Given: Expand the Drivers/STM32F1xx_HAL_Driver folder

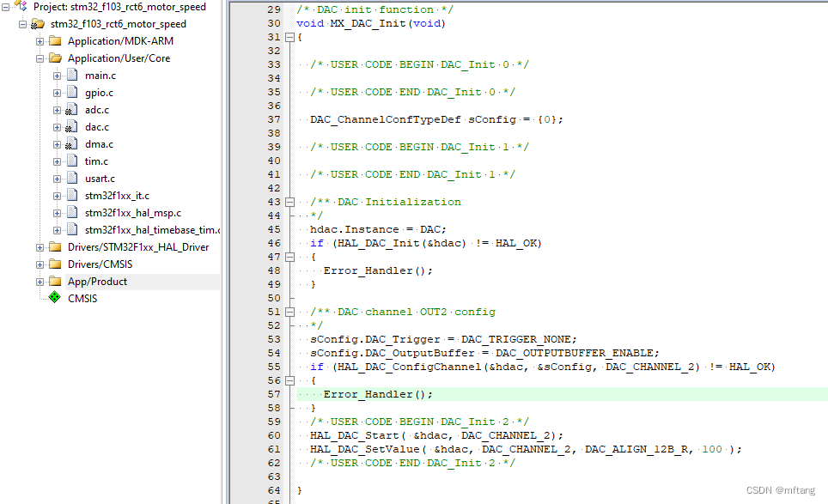Looking at the screenshot, I should point(39,246).
